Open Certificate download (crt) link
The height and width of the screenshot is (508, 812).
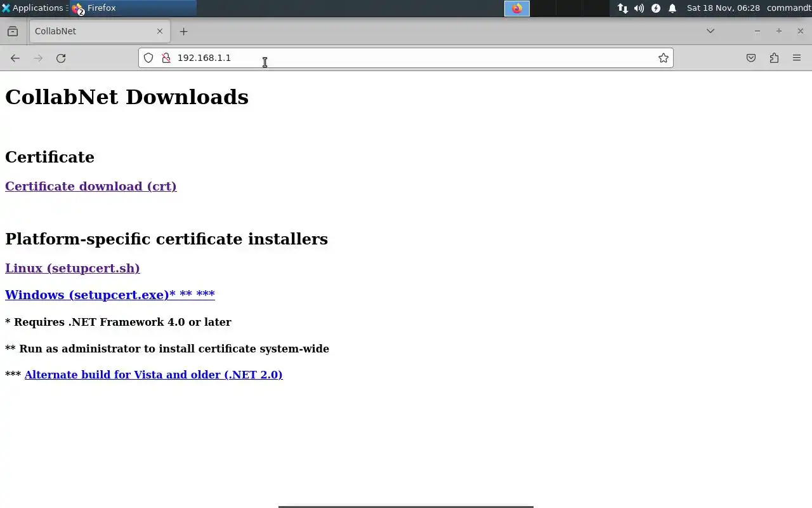tap(91, 186)
